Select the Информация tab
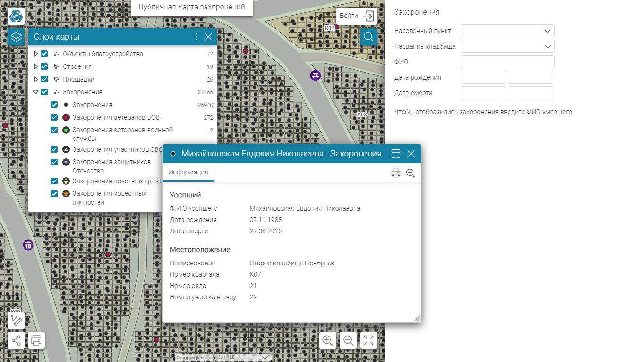 coord(188,173)
